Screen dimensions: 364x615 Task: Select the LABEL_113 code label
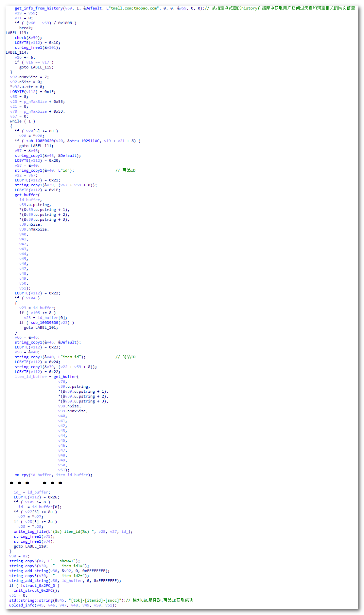pos(16,33)
